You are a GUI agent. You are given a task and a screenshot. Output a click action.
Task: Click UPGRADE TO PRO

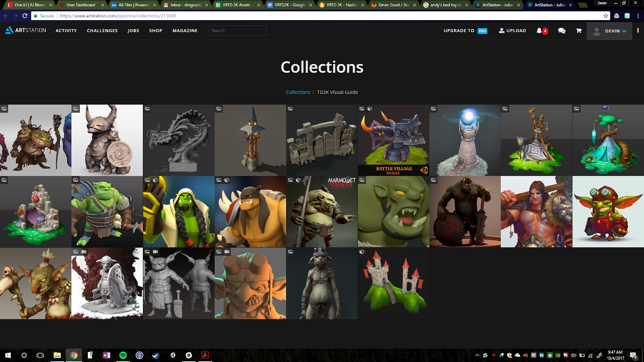coord(465,31)
